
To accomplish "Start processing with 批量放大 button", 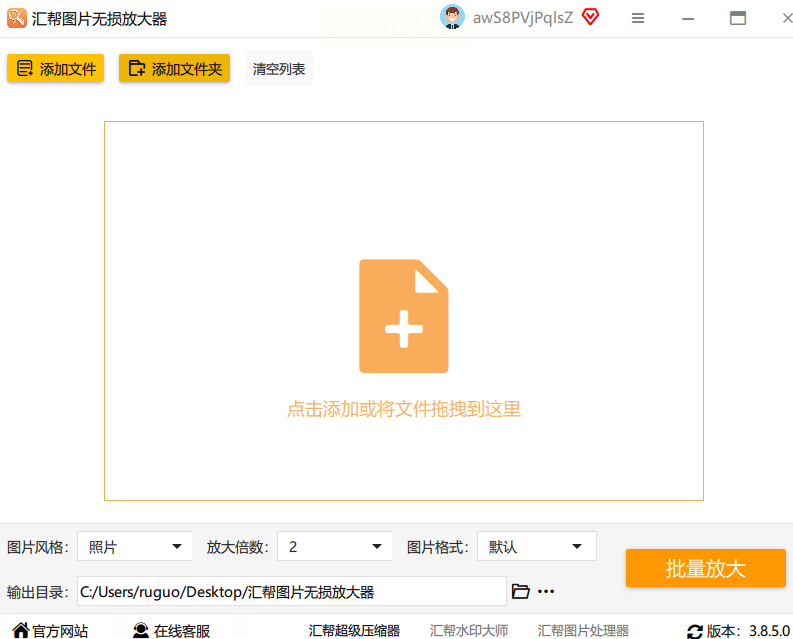I will point(706,568).
